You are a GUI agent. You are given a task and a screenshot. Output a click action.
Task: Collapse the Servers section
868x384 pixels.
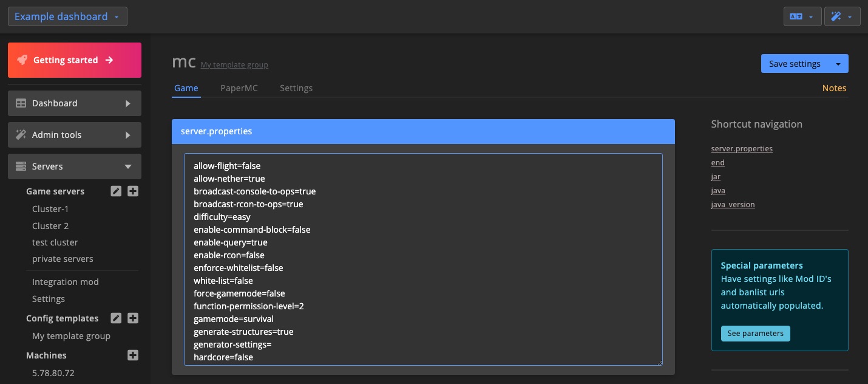tap(127, 166)
